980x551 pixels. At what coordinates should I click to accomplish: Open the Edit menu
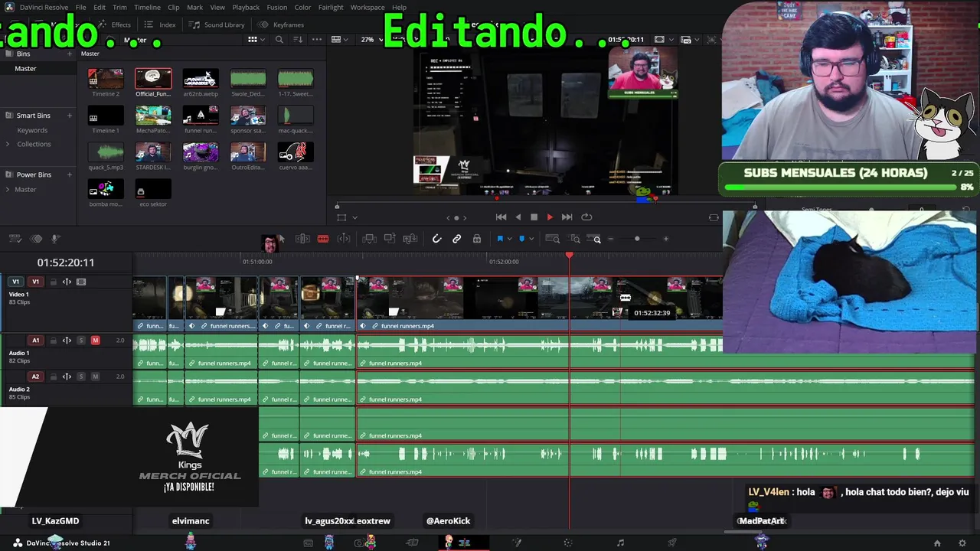click(100, 7)
